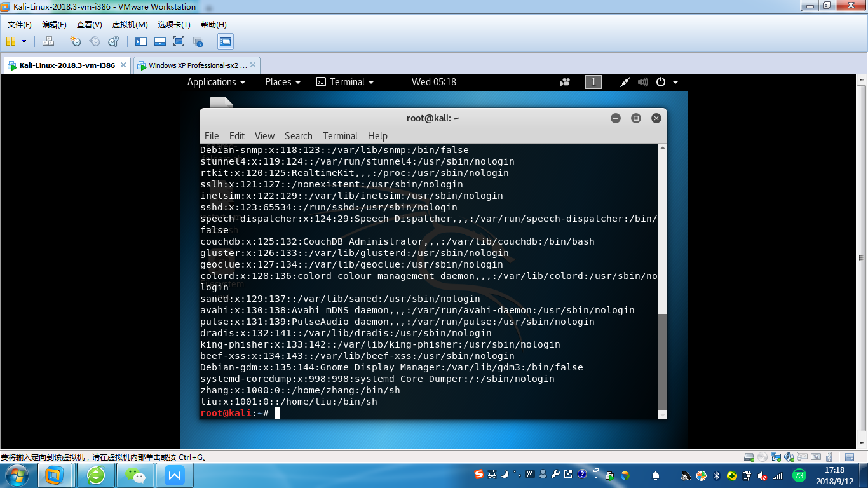The image size is (868, 488).
Task: Click the notification bell tray icon
Action: 656,476
